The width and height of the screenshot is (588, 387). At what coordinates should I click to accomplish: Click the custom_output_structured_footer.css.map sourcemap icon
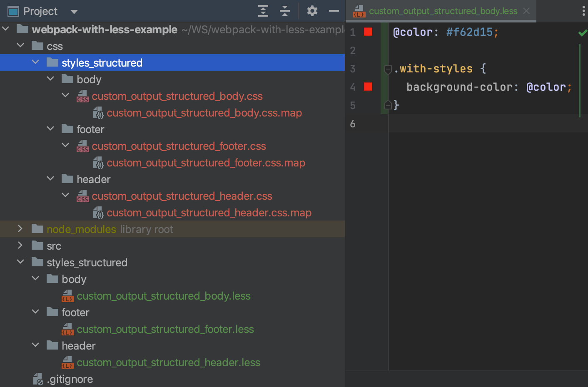[98, 162]
